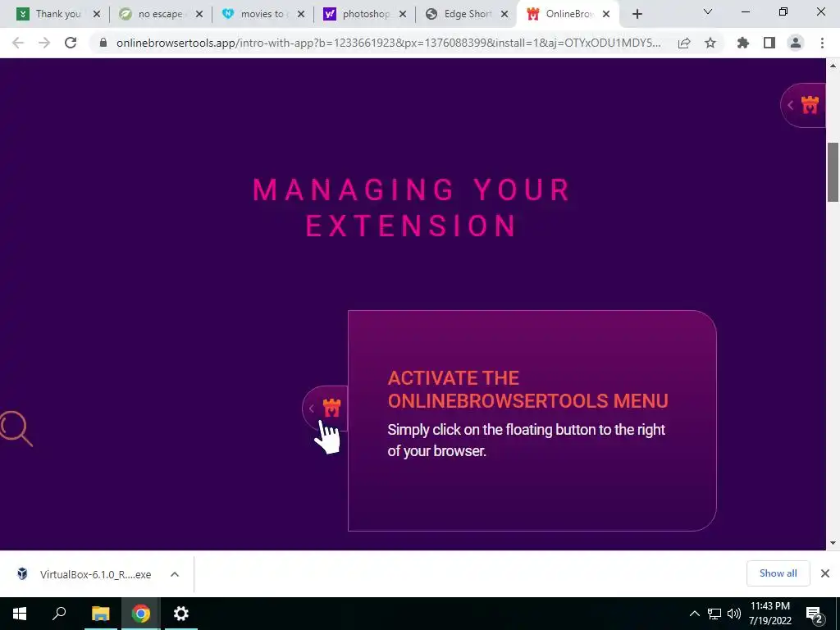
Task: Click the "MANAGING YOUR EXTENSION" heading
Action: tap(412, 208)
